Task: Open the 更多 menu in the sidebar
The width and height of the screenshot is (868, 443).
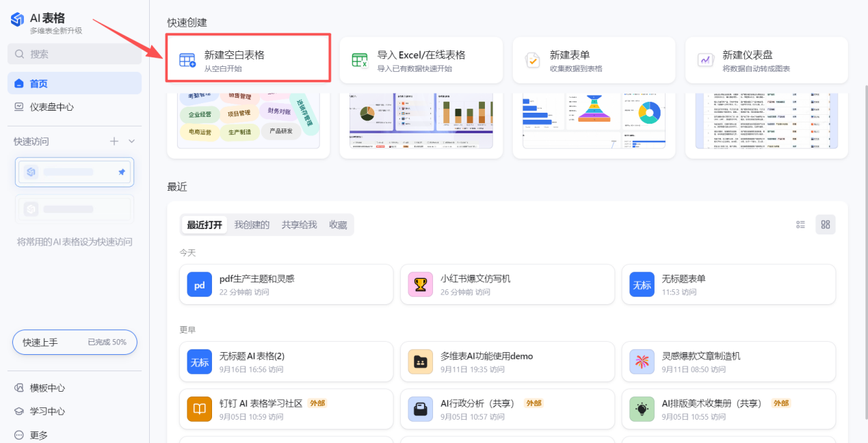Action: (75, 435)
